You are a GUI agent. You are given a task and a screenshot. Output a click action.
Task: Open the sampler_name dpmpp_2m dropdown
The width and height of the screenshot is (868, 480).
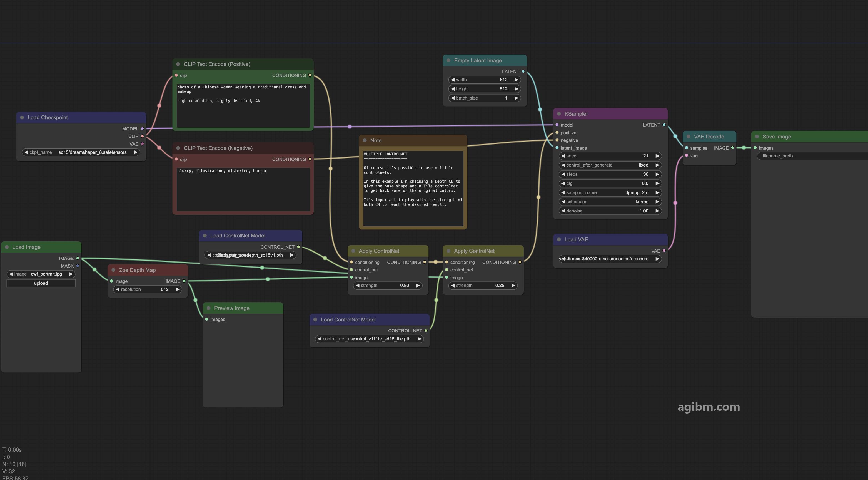(x=610, y=193)
